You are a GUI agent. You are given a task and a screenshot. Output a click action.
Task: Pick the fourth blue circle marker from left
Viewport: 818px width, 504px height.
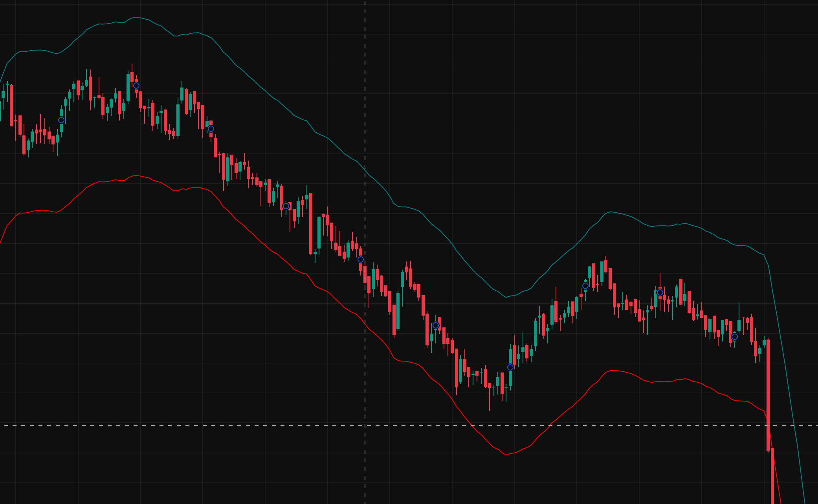coord(286,206)
